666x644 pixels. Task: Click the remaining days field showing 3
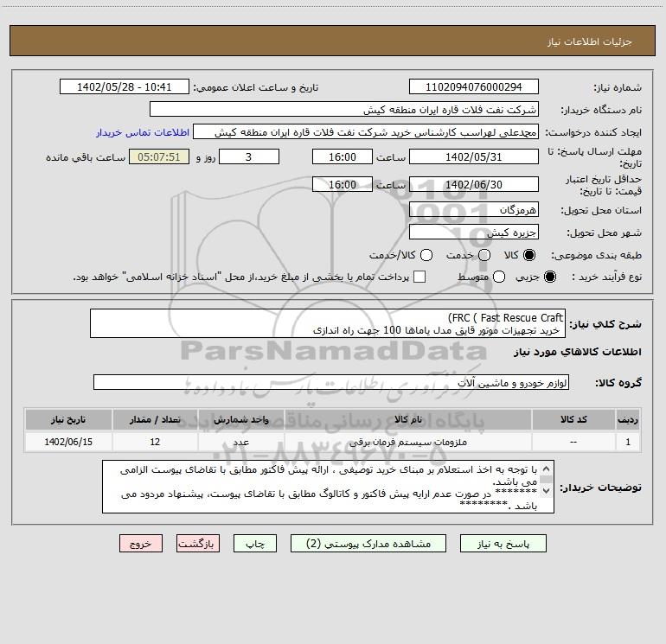point(249,156)
